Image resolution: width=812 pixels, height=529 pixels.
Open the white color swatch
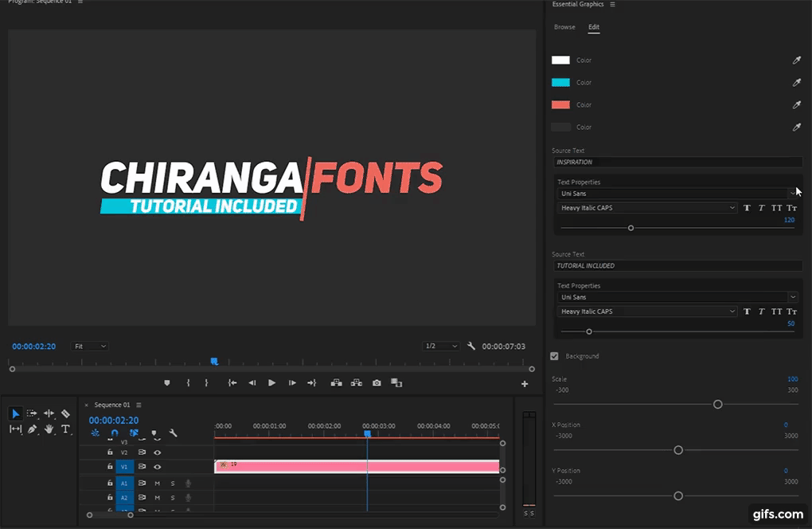(x=560, y=60)
